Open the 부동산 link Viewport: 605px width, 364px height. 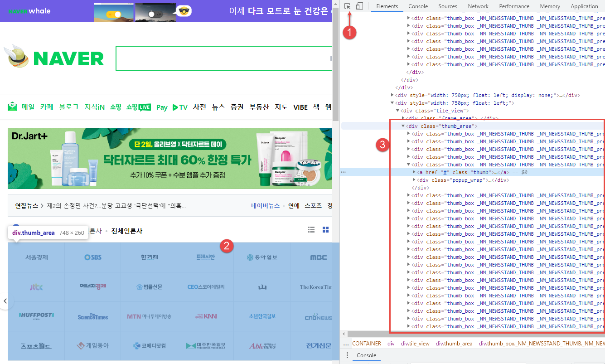click(260, 107)
